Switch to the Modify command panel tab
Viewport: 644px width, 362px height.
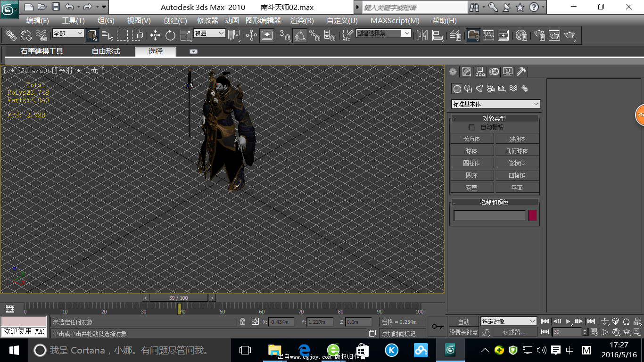466,72
